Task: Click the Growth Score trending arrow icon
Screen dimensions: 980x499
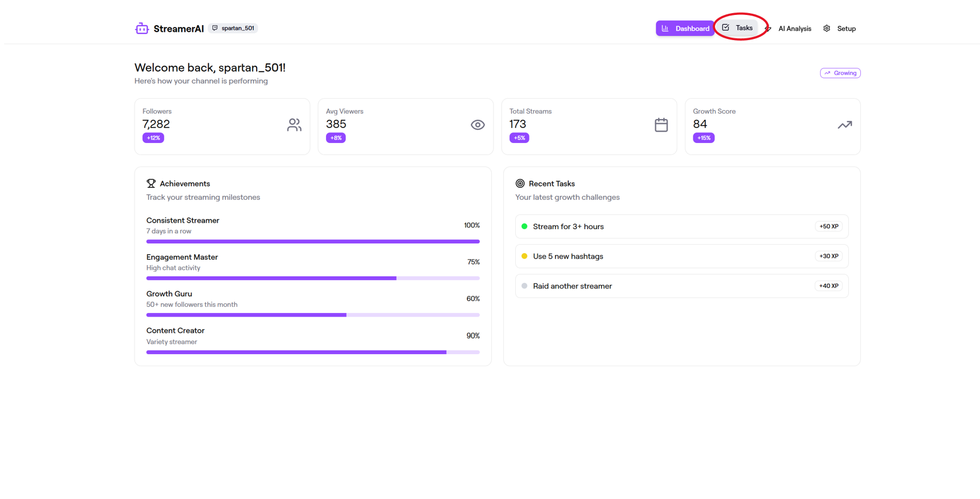Action: (x=845, y=125)
